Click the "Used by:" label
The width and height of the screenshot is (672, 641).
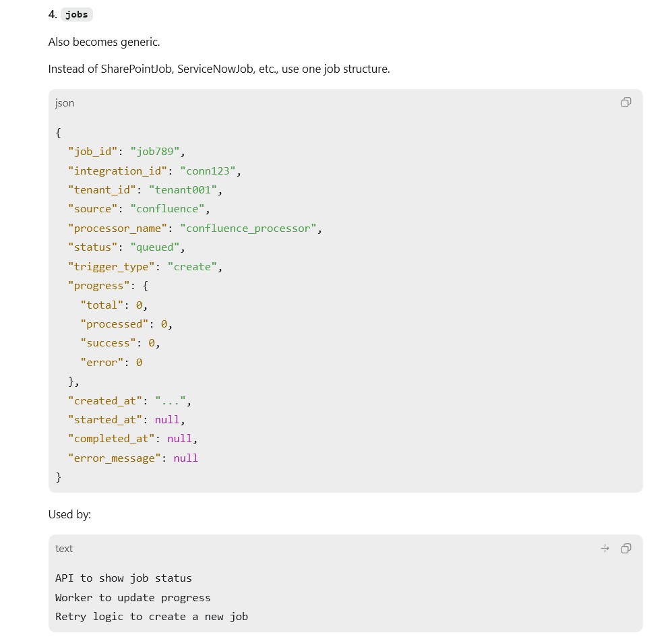tap(69, 514)
